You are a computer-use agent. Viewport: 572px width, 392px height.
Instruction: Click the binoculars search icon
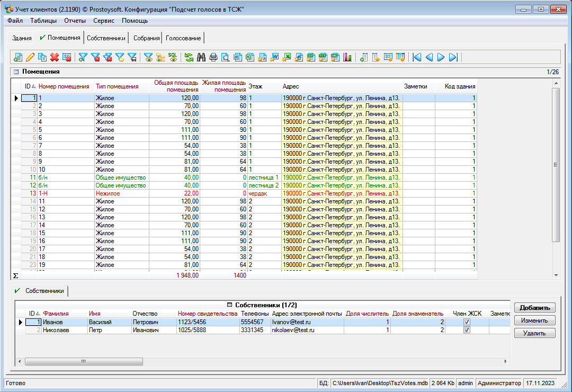point(201,57)
